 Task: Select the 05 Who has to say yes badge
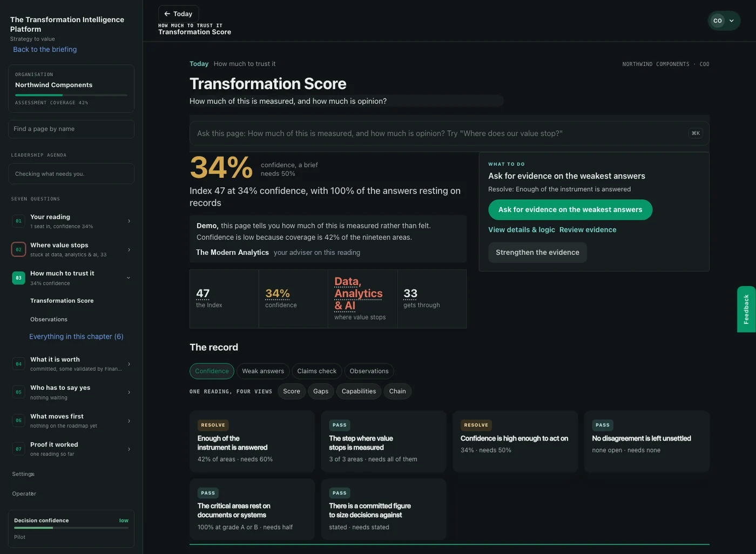coord(18,392)
